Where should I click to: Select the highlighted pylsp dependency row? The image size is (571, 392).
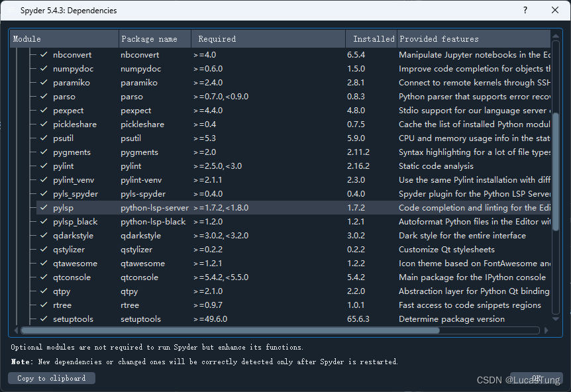[199, 207]
